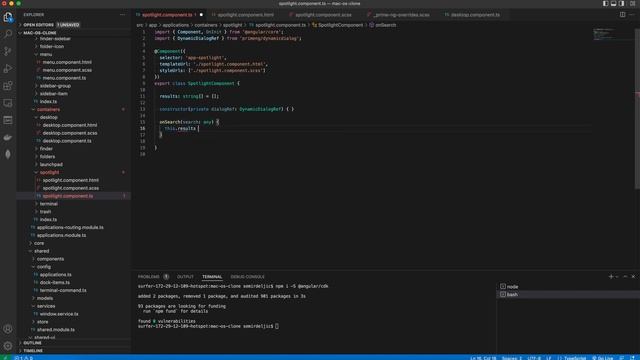This screenshot has height=360, width=640.
Task: Open the Search view in activity bar
Action: (x=8, y=34)
